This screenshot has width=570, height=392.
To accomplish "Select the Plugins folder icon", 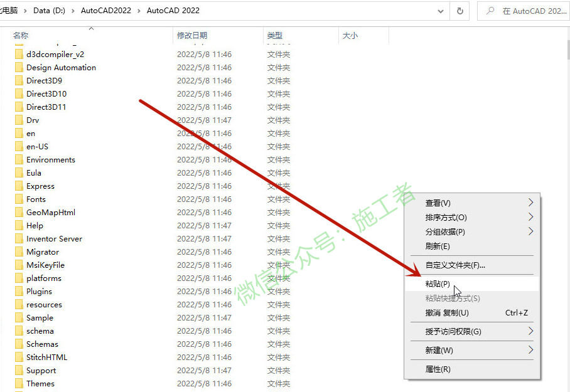I will click(19, 292).
